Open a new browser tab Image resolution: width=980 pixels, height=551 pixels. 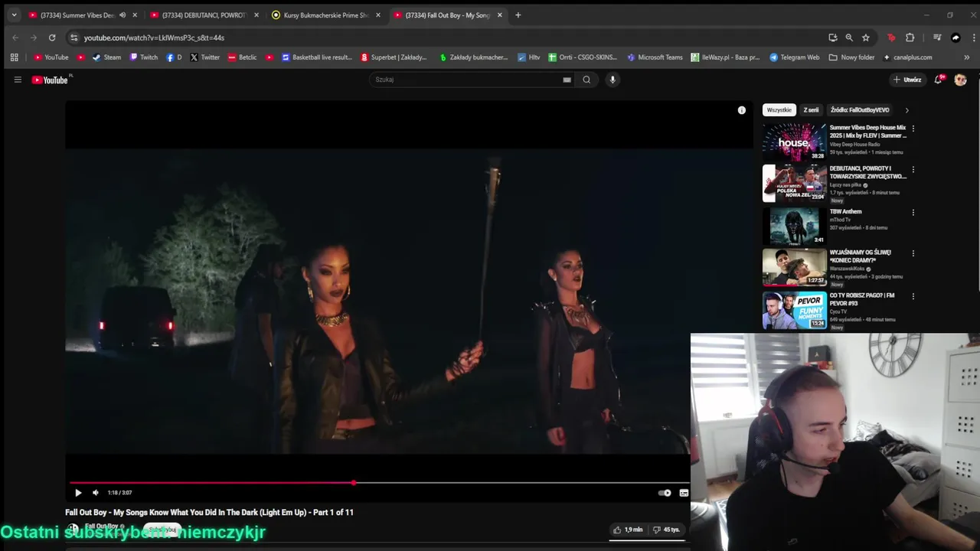tap(518, 15)
